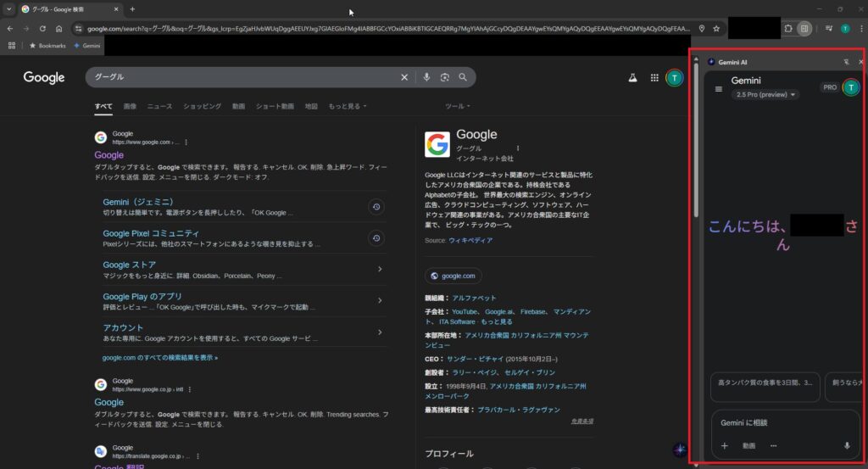
Task: Open the サンダー・ピチャイ CEO link
Action: (x=475, y=359)
